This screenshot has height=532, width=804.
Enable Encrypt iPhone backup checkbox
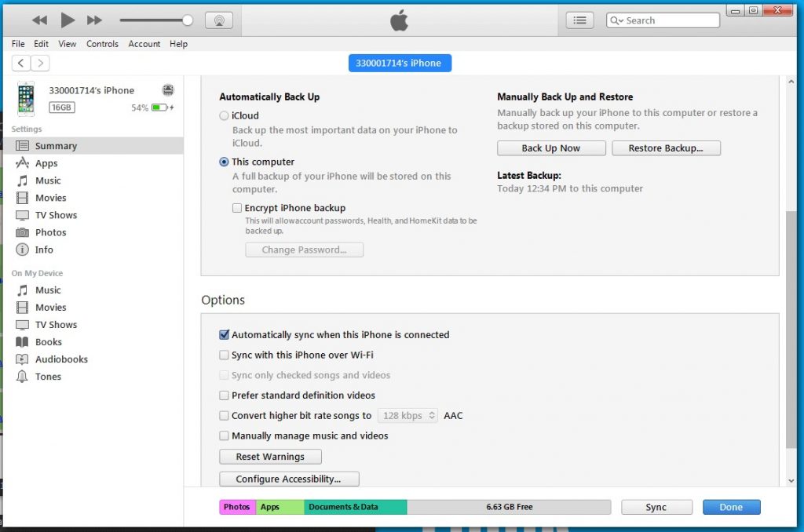coord(237,208)
